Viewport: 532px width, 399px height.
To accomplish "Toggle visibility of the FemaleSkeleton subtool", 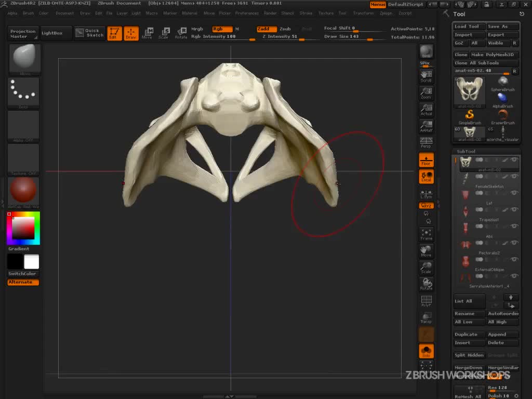I will point(514,177).
